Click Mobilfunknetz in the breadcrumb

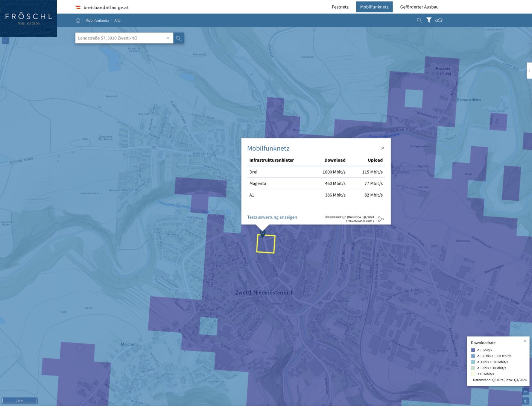[x=97, y=21]
